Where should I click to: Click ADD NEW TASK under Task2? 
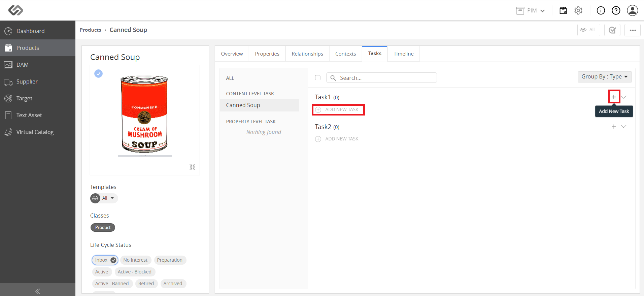(337, 139)
